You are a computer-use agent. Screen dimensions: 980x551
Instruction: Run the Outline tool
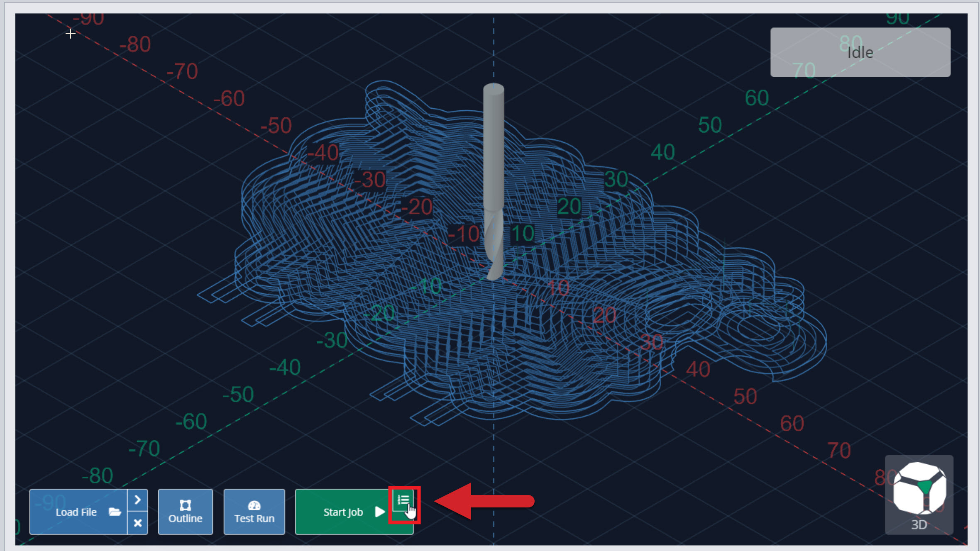[x=185, y=512]
